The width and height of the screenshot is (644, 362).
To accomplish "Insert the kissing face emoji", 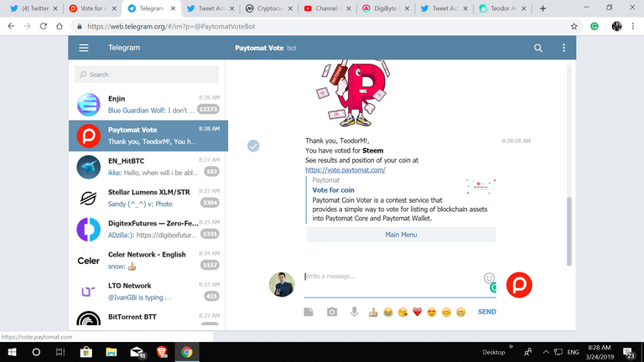I will [402, 313].
